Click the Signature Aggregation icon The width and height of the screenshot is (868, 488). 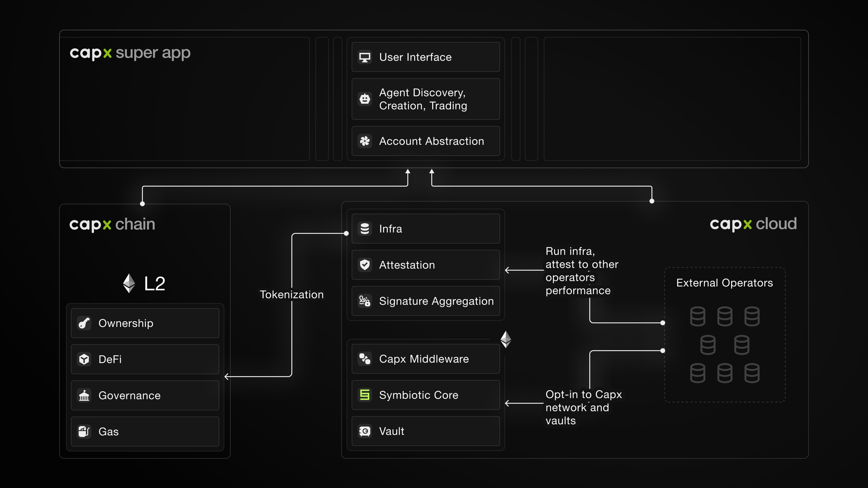tap(365, 301)
